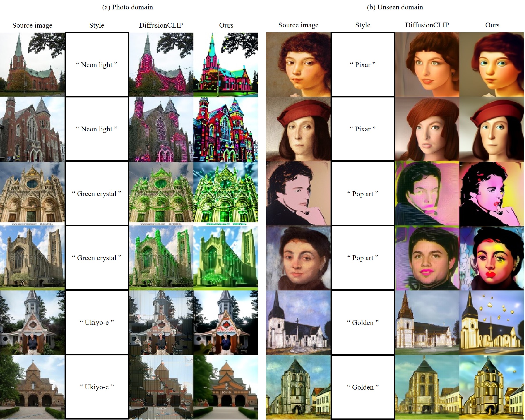
Task: Click "Pixar" box beside curly-haired girl painting
Action: [x=363, y=64]
